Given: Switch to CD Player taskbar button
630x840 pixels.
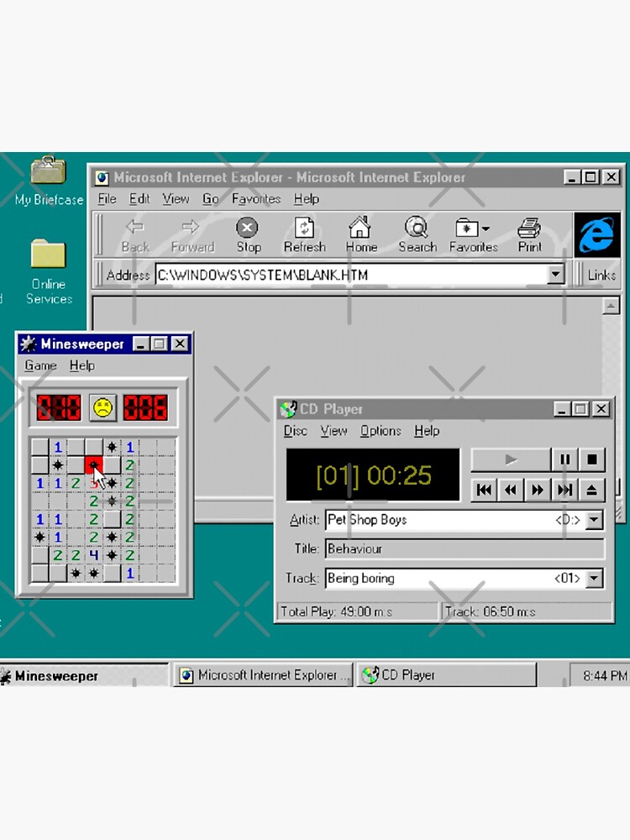Looking at the screenshot, I should point(447,675).
